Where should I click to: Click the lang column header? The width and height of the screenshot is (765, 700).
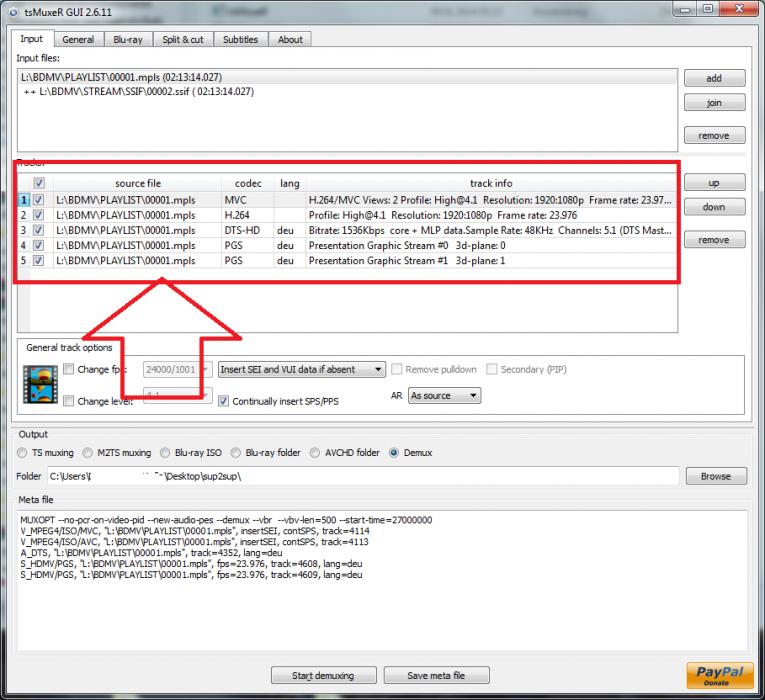[x=290, y=183]
